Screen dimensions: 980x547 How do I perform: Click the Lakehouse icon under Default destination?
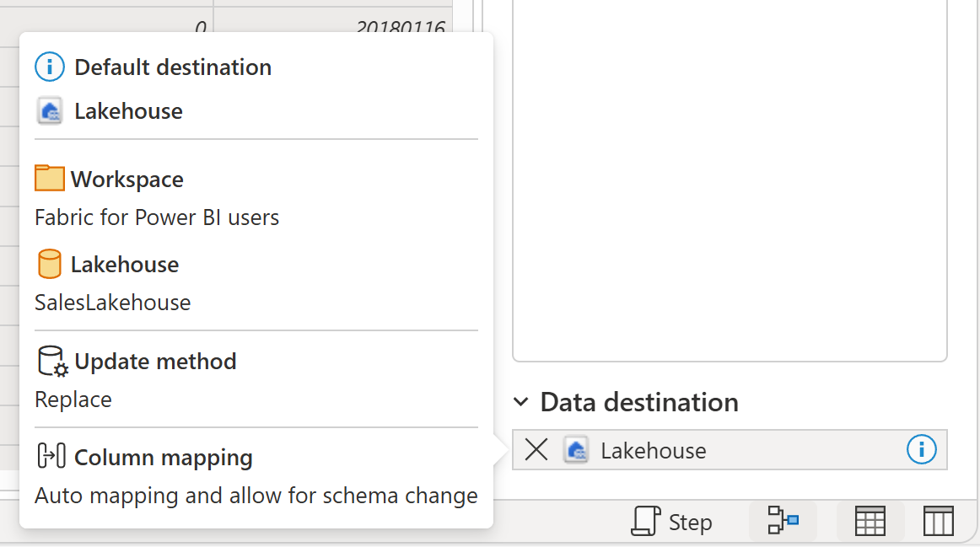click(x=49, y=110)
